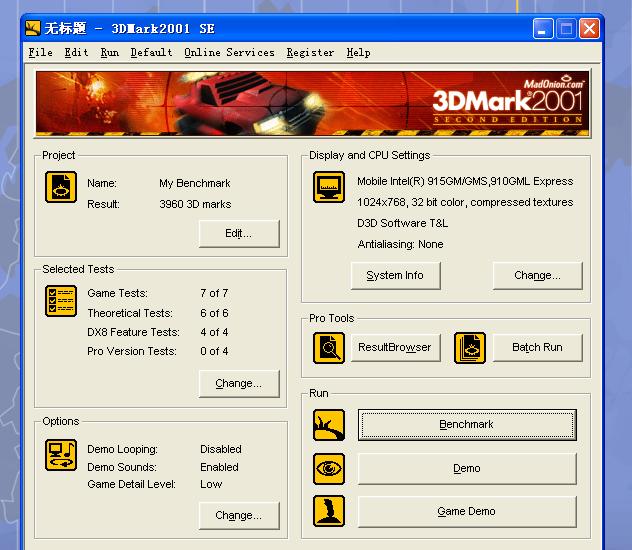
Task: Click the ResultBrowser magnifier icon
Action: point(329,348)
